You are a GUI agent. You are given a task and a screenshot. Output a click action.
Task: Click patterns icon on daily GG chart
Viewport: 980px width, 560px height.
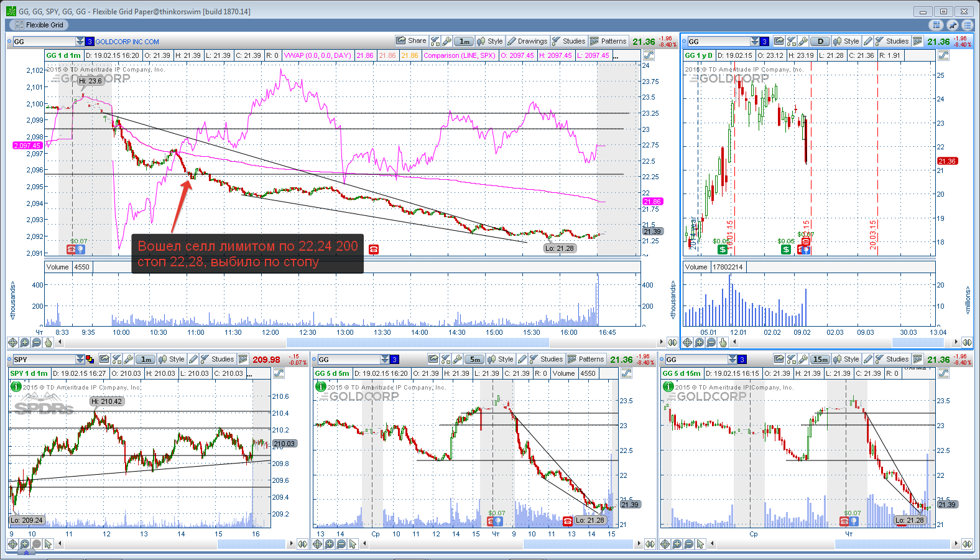pyautogui.click(x=918, y=41)
